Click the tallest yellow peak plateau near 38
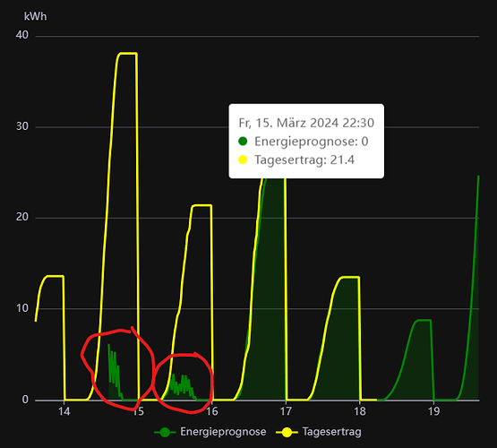 coord(128,53)
